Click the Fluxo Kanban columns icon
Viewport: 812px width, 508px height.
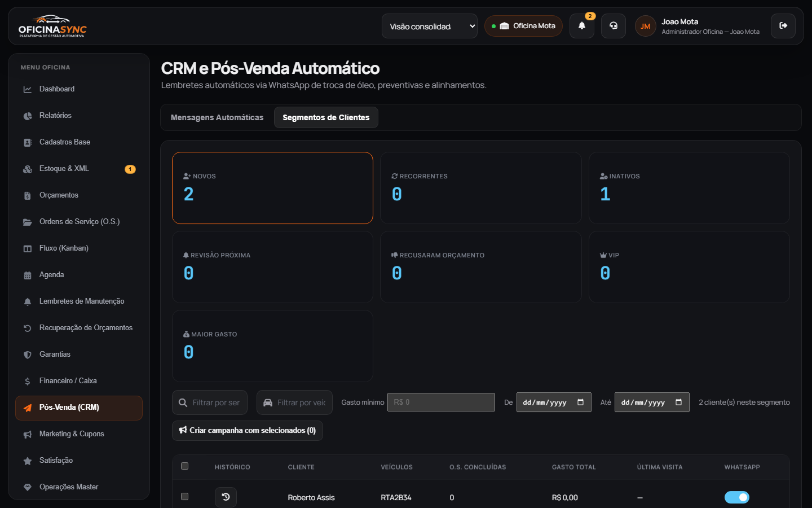point(28,248)
